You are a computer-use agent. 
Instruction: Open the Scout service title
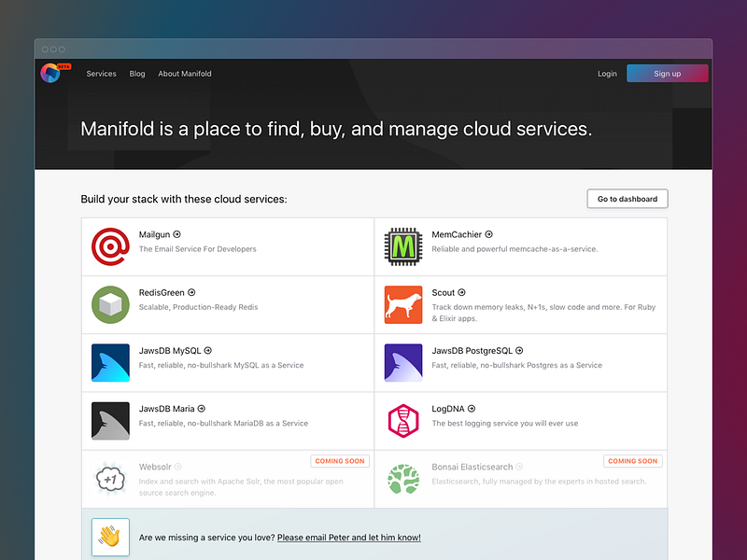click(443, 292)
